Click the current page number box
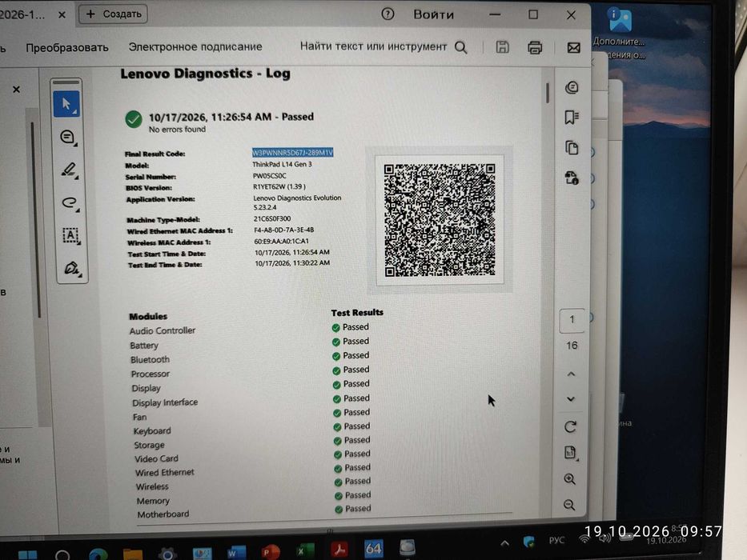 pyautogui.click(x=572, y=320)
